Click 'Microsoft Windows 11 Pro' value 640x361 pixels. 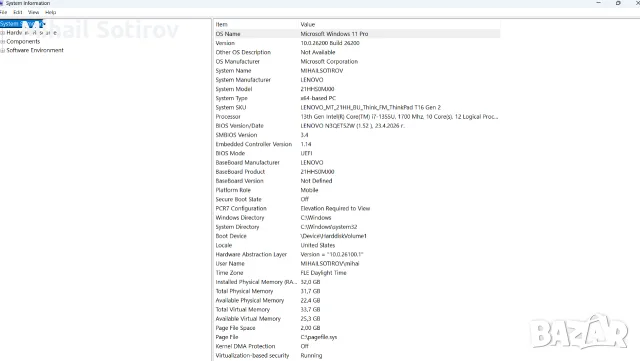pyautogui.click(x=334, y=34)
